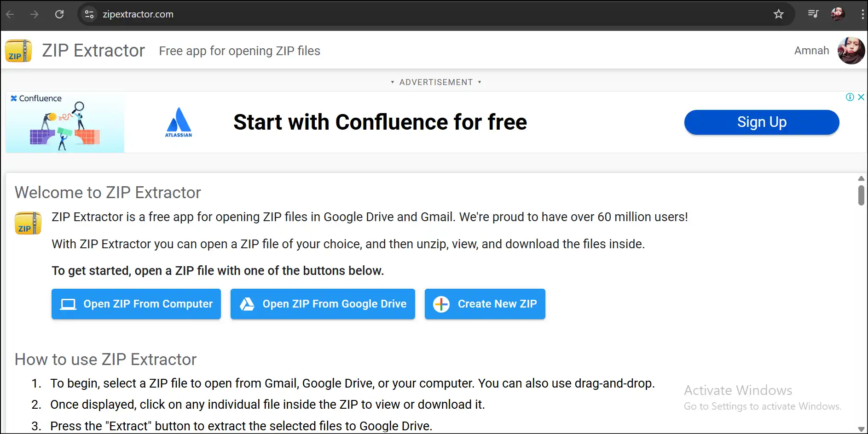Click the Sign Up ad button

pos(762,122)
